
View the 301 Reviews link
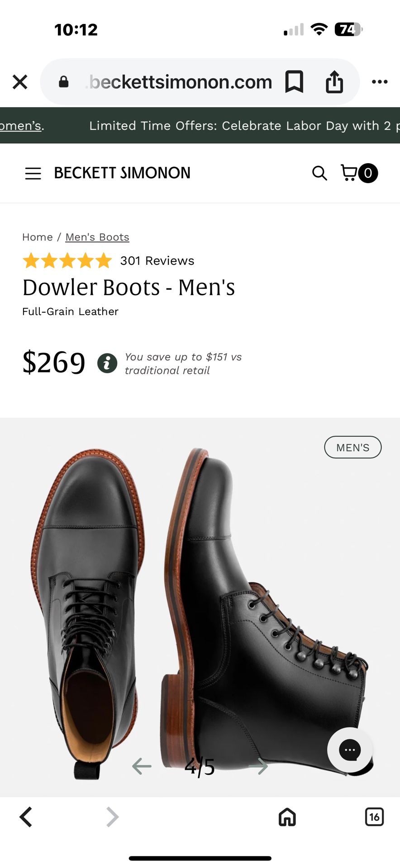[156, 260]
